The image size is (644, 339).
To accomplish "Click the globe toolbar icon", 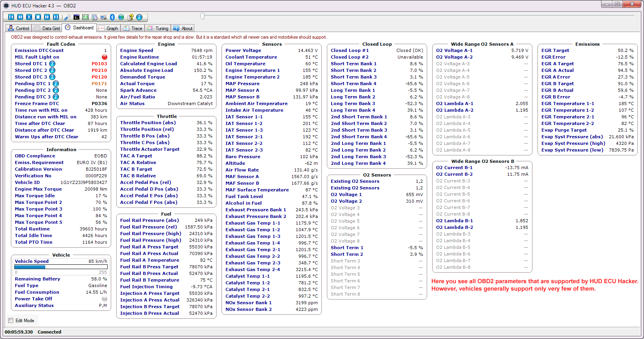I will pyautogui.click(x=121, y=17).
